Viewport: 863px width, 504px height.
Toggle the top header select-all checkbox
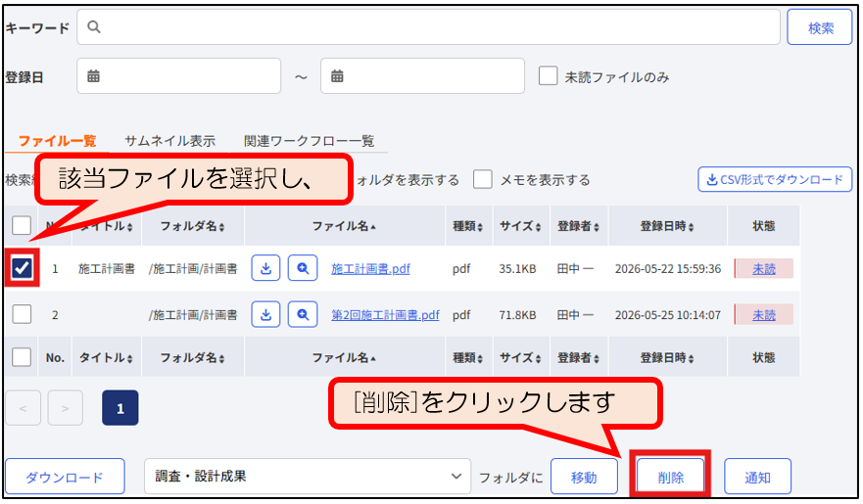coord(22,225)
